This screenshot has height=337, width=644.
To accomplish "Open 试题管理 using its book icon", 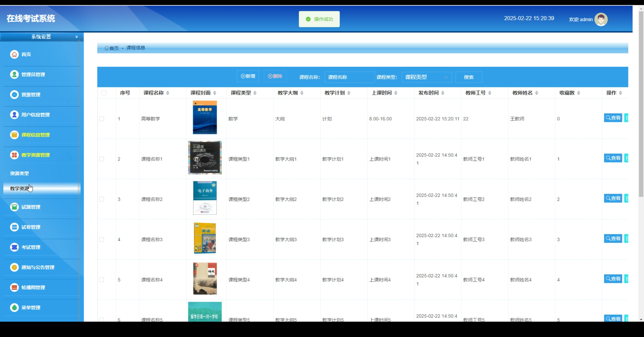I will [x=14, y=207].
